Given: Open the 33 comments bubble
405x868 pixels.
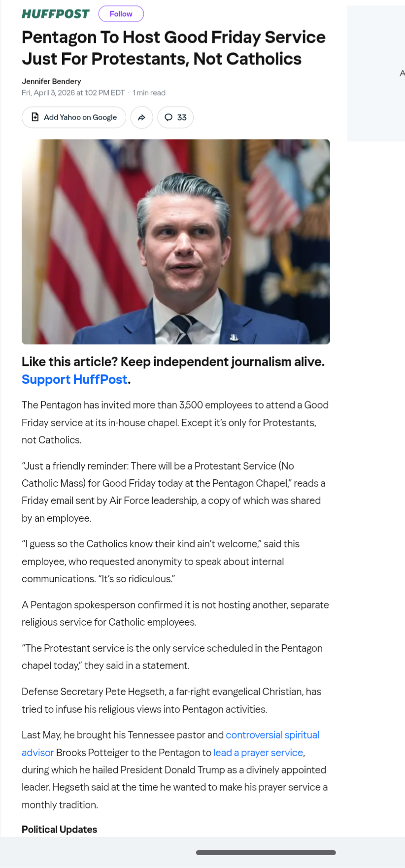Looking at the screenshot, I should tap(175, 117).
